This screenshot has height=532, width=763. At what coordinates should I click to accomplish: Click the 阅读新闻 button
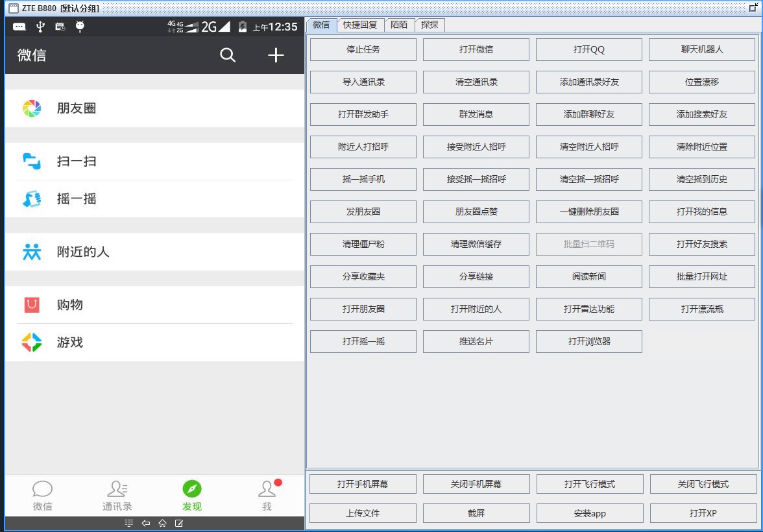[x=589, y=276]
